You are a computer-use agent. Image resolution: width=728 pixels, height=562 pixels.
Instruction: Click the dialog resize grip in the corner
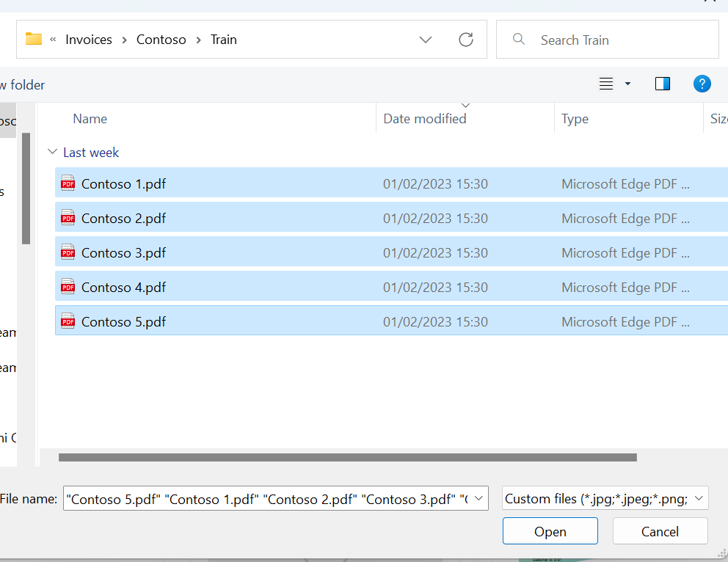pyautogui.click(x=722, y=552)
